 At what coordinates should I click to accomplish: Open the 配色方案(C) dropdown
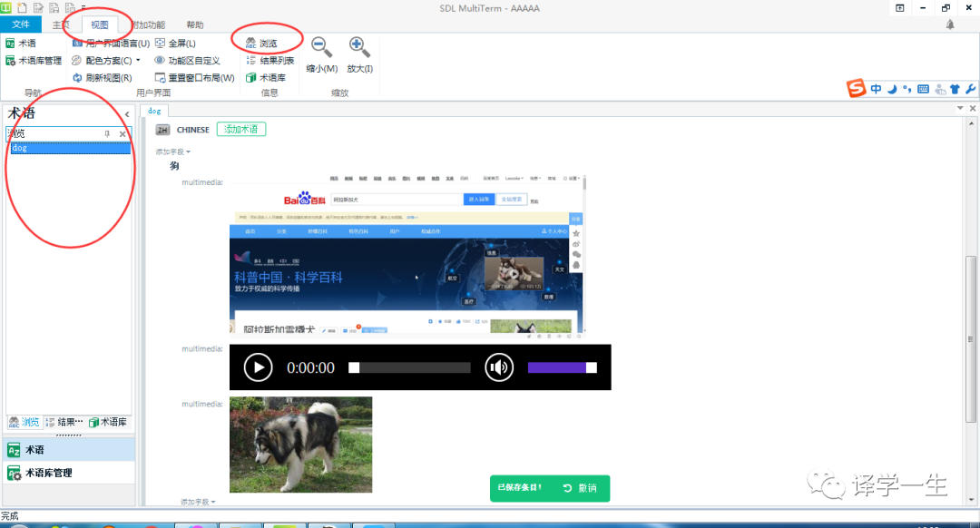(105, 61)
